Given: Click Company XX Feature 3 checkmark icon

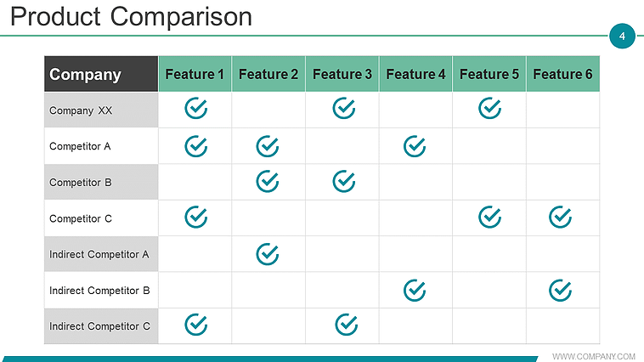Looking at the screenshot, I should [343, 108].
